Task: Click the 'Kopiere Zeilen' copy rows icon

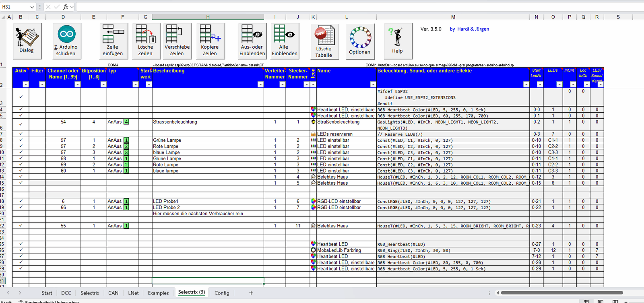Action: (210, 40)
